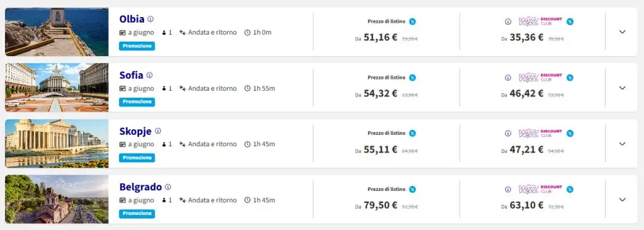Click the Wizz Discount Club percent badge for Belgrado
Image resolution: width=644 pixels, height=230 pixels.
[570, 189]
